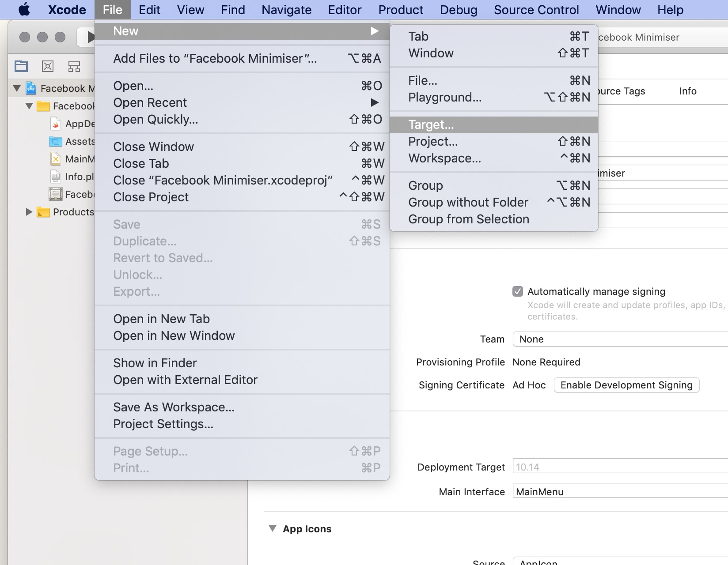Image resolution: width=728 pixels, height=565 pixels.
Task: Click the Info.plist file icon
Action: [x=56, y=177]
